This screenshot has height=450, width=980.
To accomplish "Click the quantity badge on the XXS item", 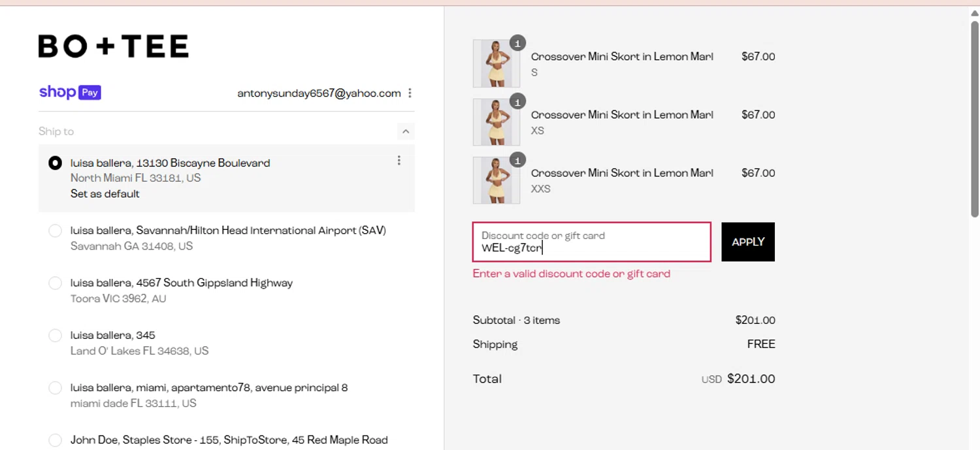I will [x=517, y=160].
